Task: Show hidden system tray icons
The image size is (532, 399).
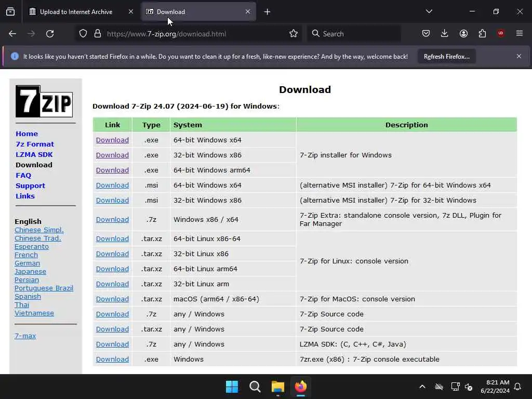Action: (x=422, y=387)
